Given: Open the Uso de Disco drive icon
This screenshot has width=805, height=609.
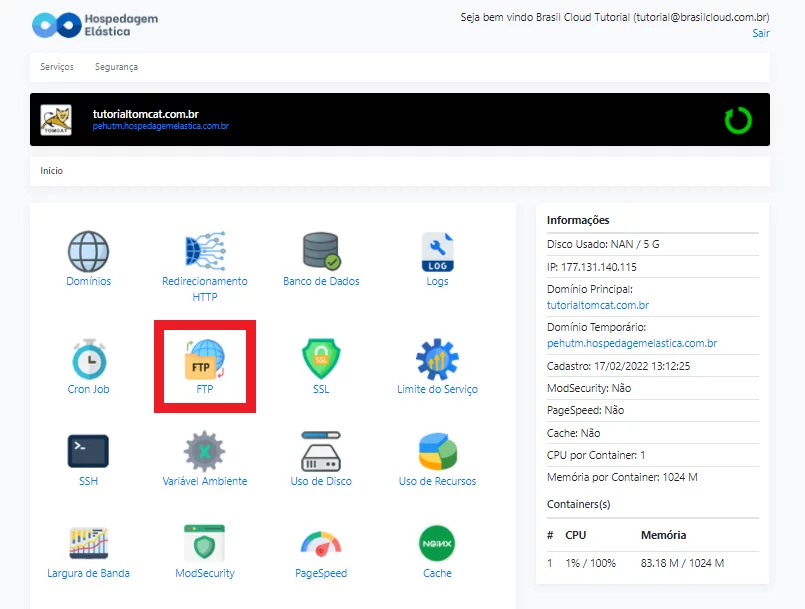Looking at the screenshot, I should tap(321, 451).
